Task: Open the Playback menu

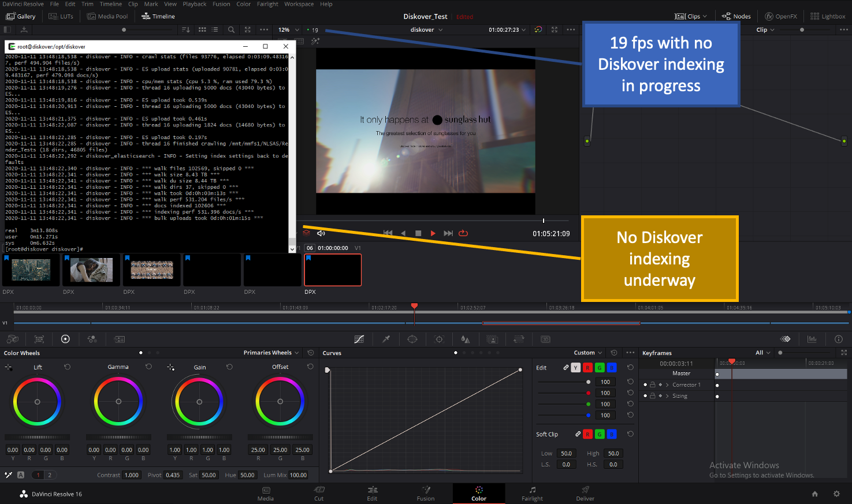Action: (x=195, y=4)
